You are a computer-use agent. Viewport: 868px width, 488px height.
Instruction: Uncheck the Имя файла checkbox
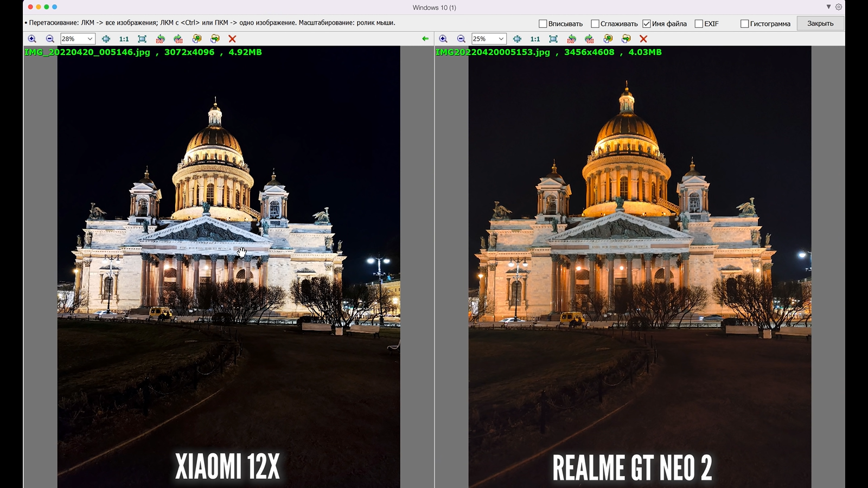(x=647, y=24)
